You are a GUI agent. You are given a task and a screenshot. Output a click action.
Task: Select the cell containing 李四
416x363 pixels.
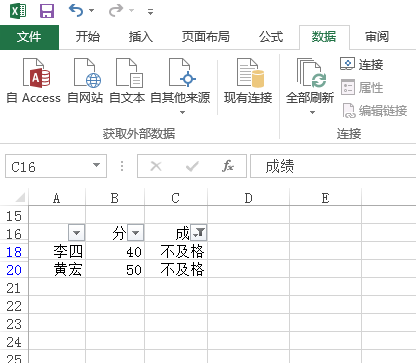tap(57, 251)
